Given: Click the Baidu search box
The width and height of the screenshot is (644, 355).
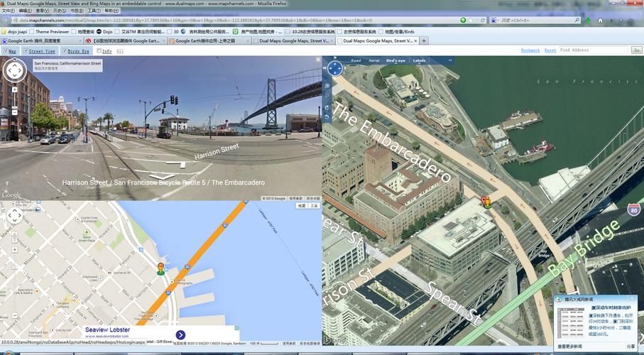Looking at the screenshot, I should click(536, 20).
